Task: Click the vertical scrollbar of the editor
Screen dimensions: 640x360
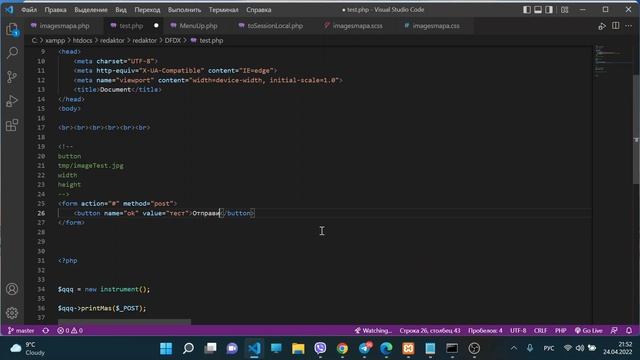Action: 636,130
